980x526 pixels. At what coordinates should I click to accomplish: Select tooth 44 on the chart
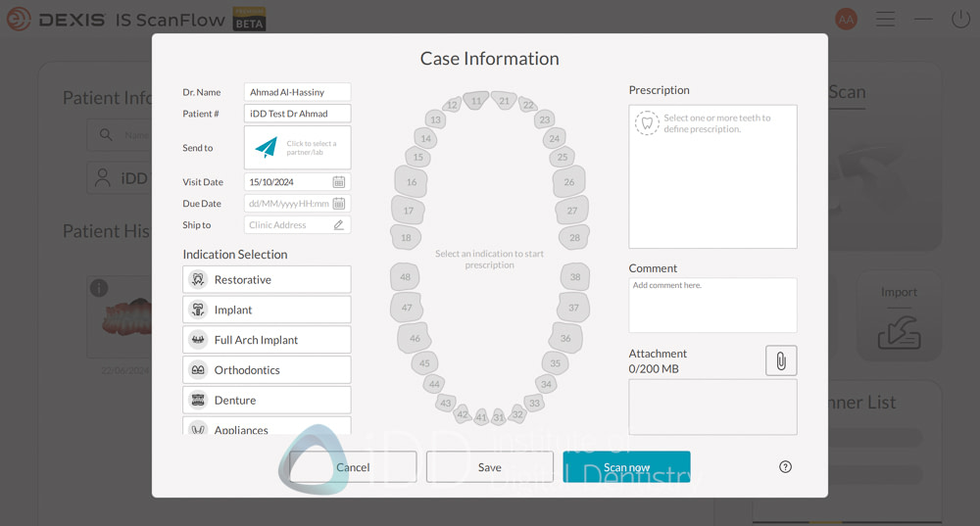click(x=434, y=384)
